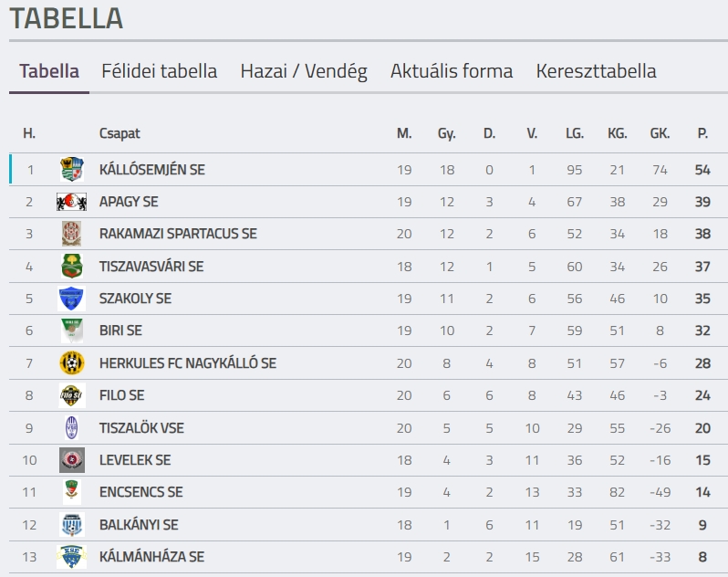Viewport: 728px width, 577px height.
Task: Show the Aktuális forma tab
Action: (x=452, y=71)
